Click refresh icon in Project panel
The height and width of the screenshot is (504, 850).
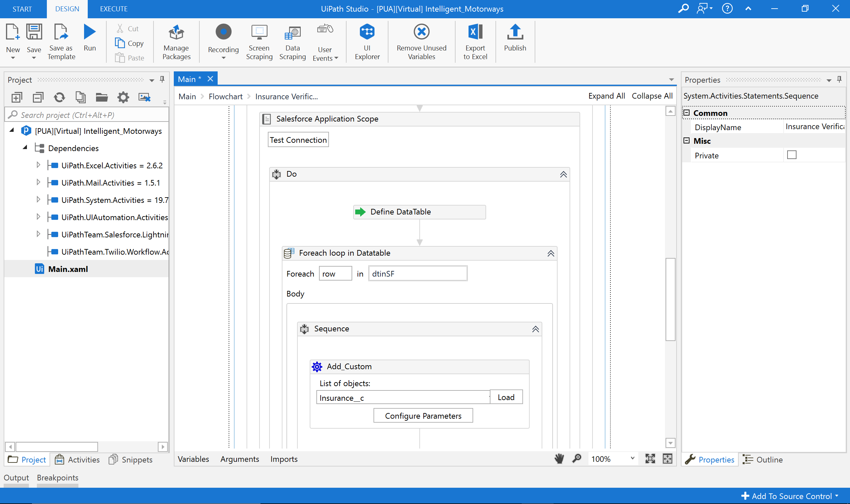point(59,98)
